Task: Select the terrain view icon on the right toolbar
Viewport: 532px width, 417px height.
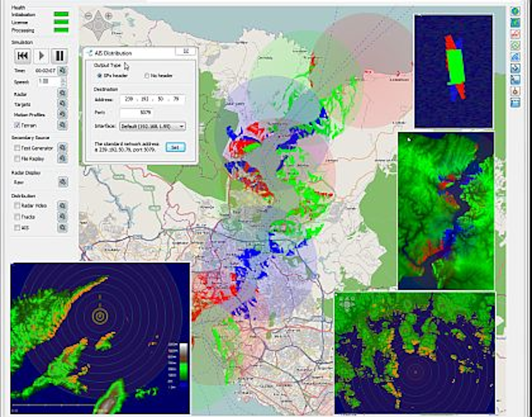Action: (x=515, y=23)
